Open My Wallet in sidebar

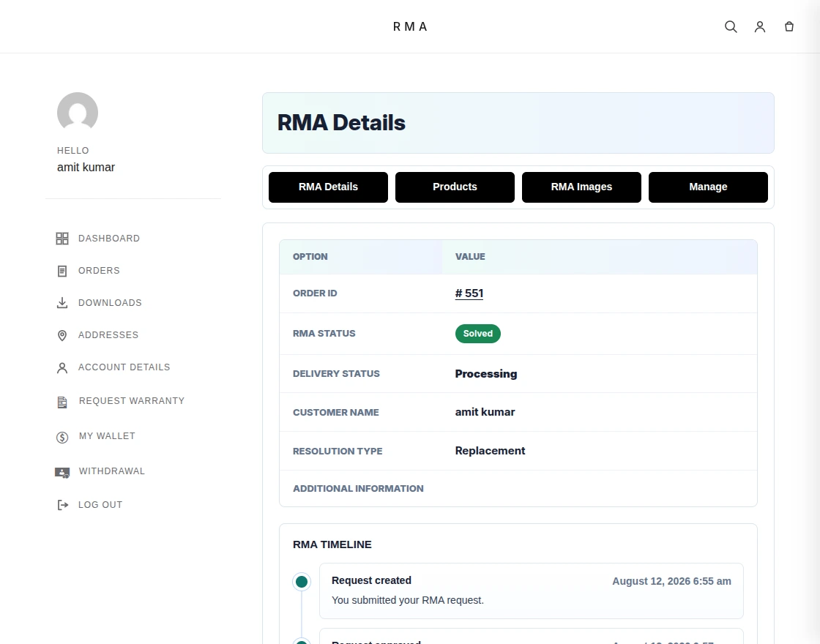coord(107,436)
